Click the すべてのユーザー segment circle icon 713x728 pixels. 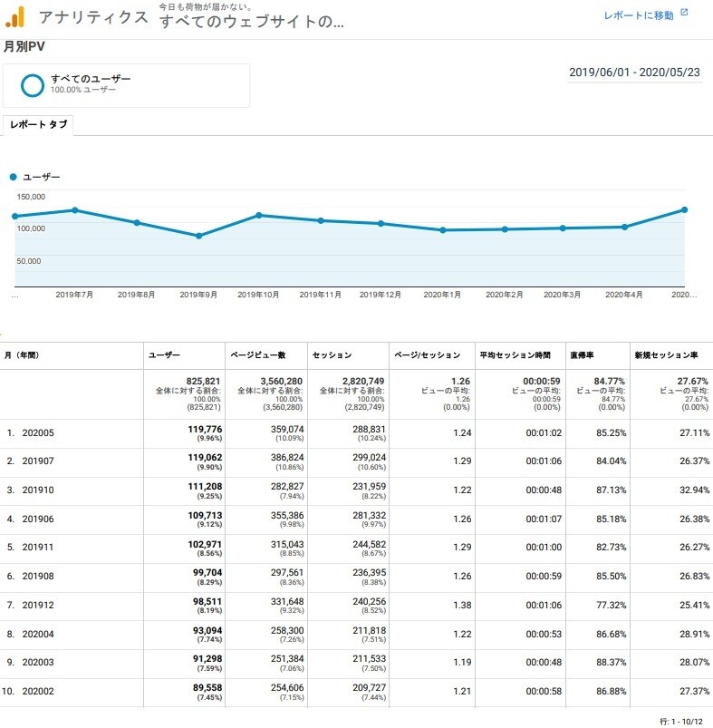point(33,85)
